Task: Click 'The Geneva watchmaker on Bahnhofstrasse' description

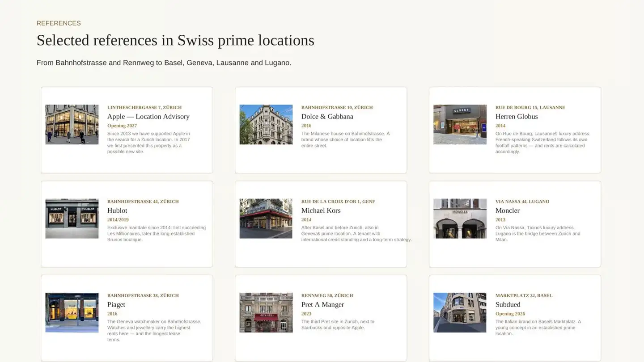Action: (154, 331)
